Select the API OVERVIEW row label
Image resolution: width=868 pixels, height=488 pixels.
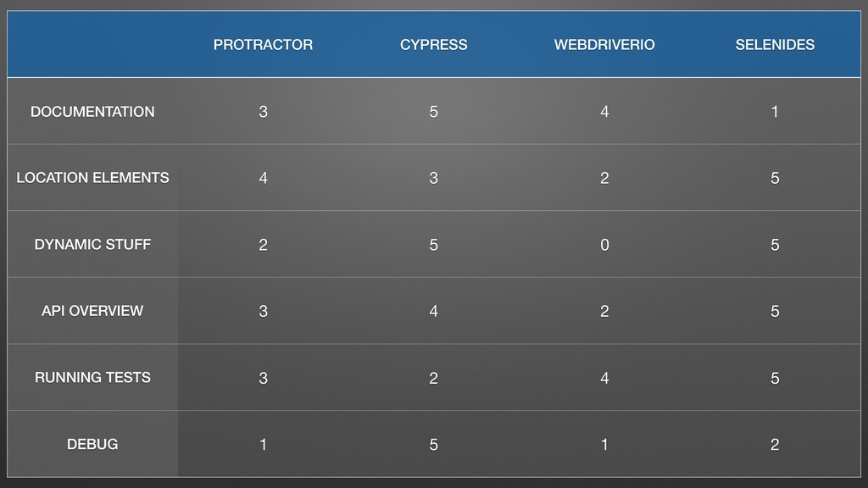coord(92,311)
